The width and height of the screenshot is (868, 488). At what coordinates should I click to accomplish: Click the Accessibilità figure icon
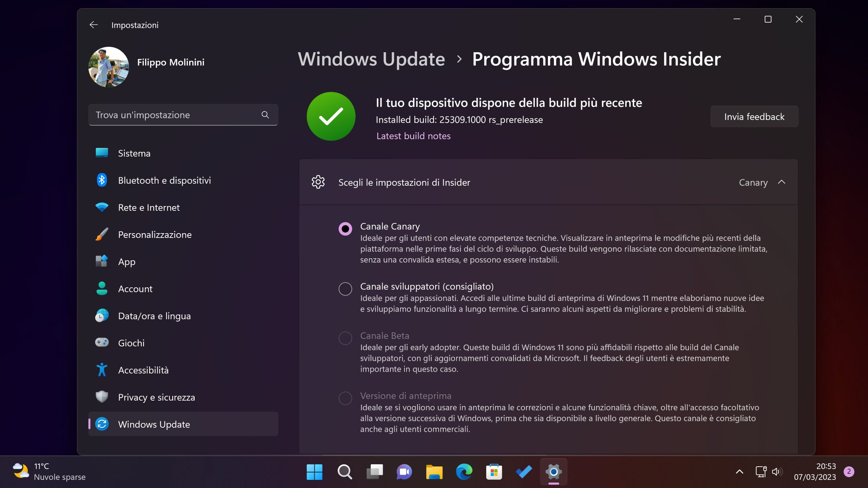click(102, 370)
